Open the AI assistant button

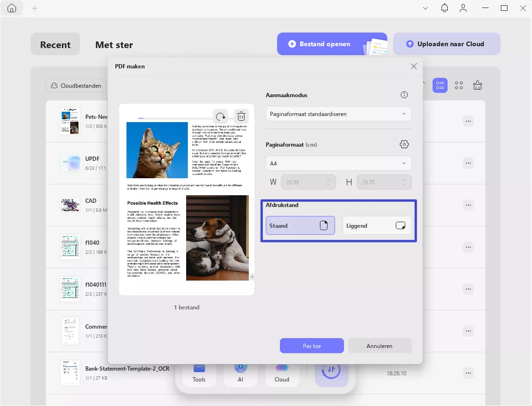pos(240,375)
